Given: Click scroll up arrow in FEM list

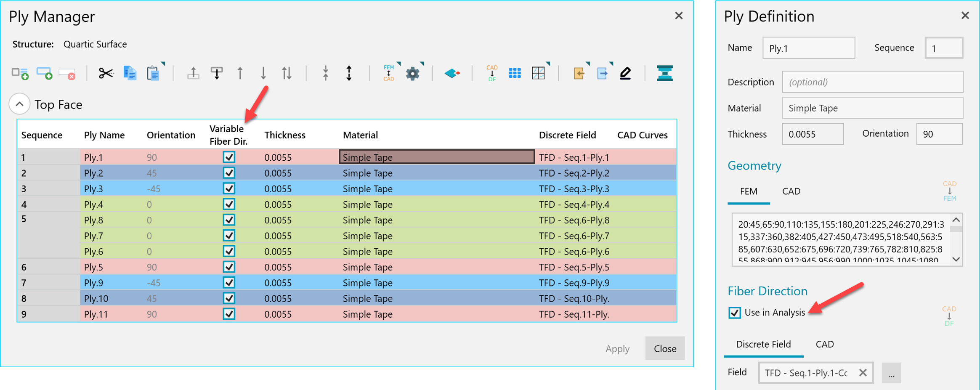Looking at the screenshot, I should [956, 220].
